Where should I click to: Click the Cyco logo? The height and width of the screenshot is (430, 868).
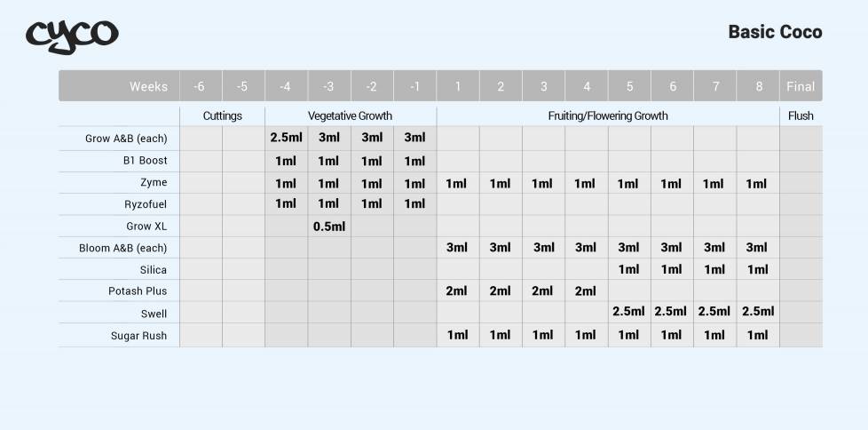[72, 36]
